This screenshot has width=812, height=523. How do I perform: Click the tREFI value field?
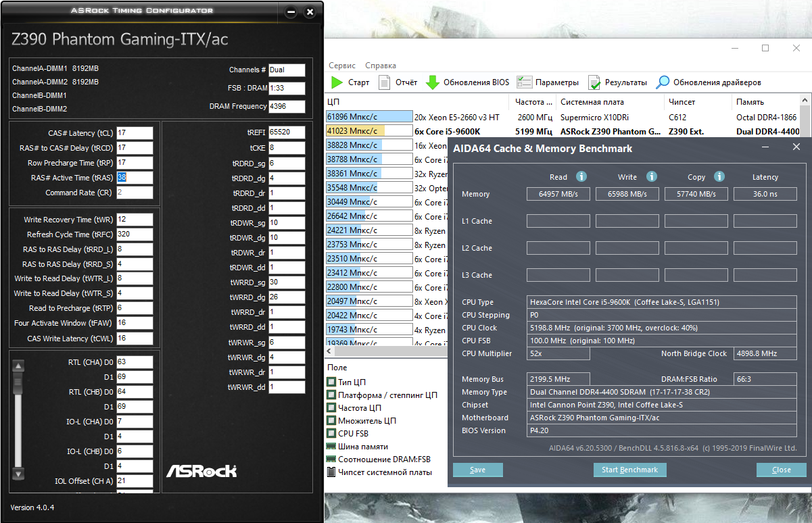point(287,132)
